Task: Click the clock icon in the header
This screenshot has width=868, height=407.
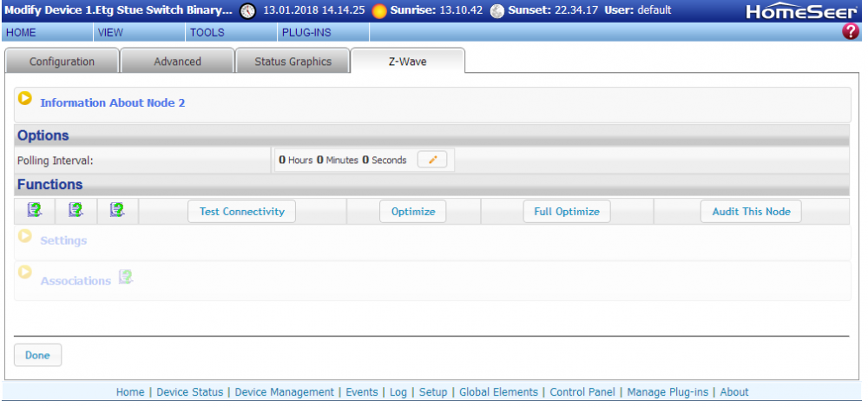Action: [248, 11]
